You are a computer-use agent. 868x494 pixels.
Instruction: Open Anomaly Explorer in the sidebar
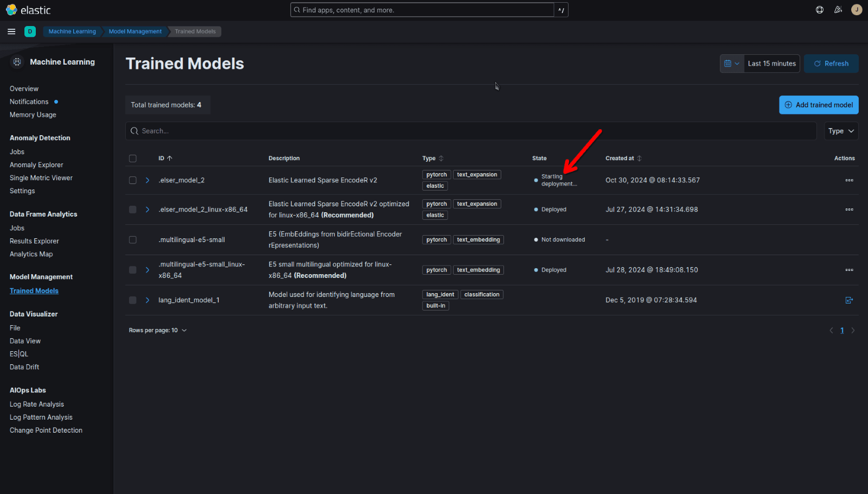click(36, 164)
